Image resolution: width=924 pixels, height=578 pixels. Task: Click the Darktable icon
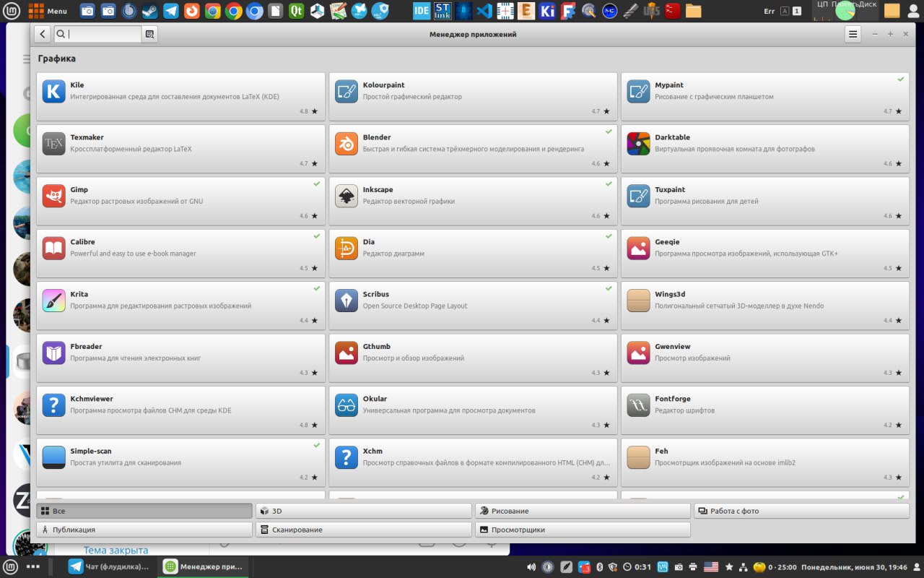[x=639, y=144]
